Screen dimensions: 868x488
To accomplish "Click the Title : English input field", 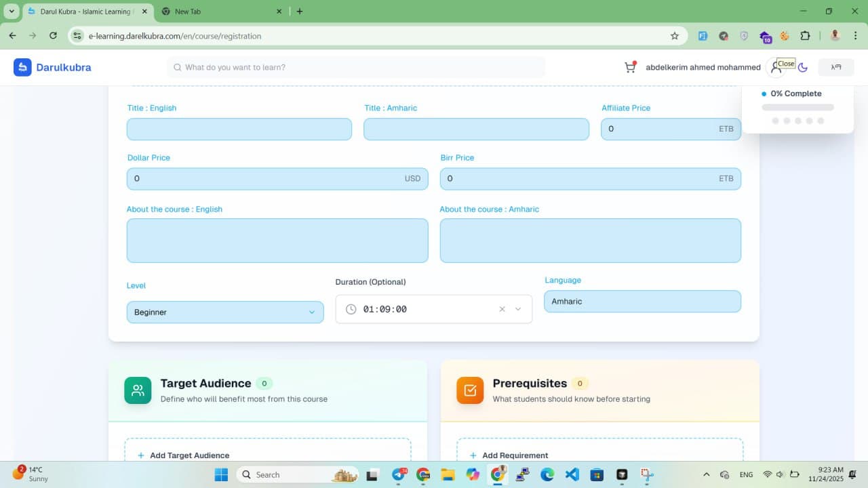I will 239,129.
